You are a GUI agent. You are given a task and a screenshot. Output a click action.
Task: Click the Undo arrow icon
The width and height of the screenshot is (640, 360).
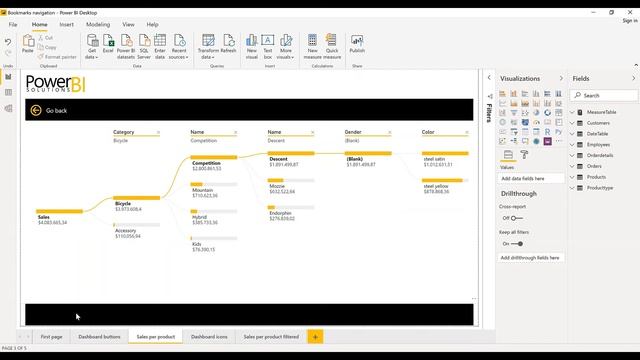[x=8, y=42]
